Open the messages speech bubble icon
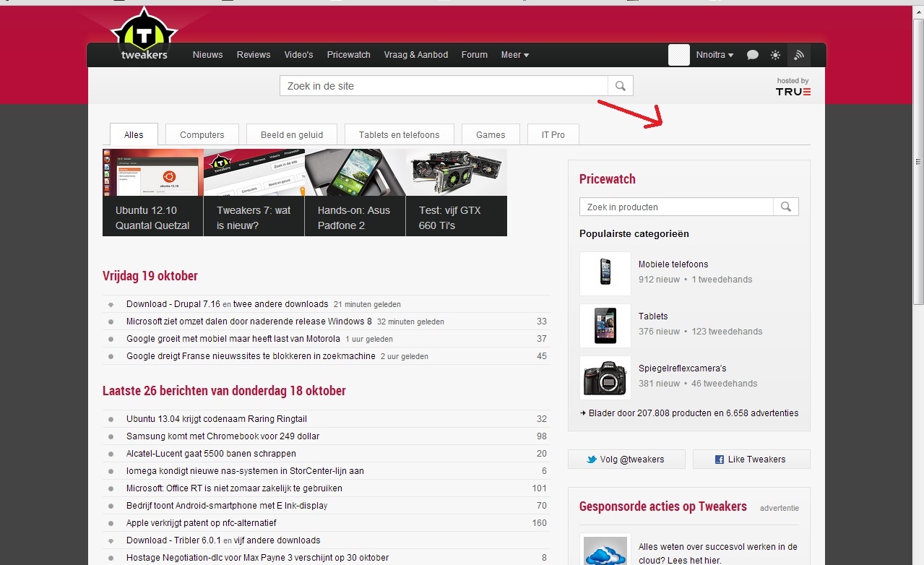This screenshot has height=565, width=924. [752, 55]
